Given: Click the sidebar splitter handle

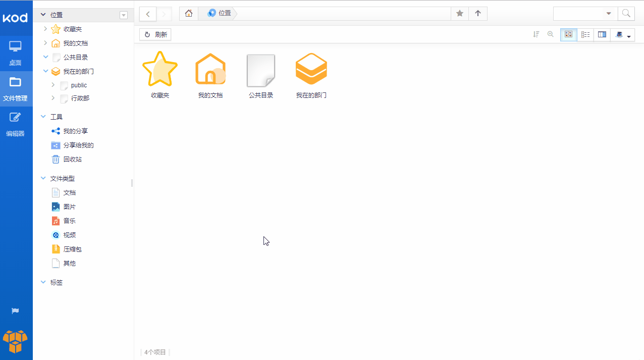Looking at the screenshot, I should [x=132, y=183].
